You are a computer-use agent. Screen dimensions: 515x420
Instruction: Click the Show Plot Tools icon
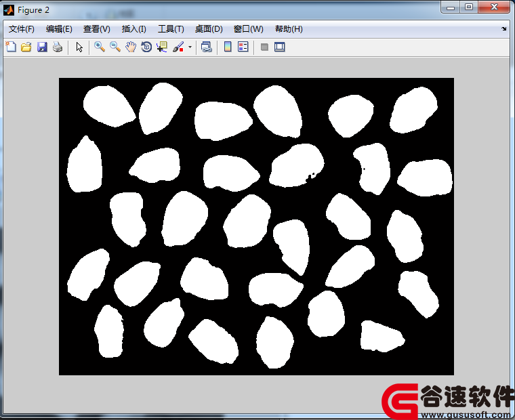[280, 47]
